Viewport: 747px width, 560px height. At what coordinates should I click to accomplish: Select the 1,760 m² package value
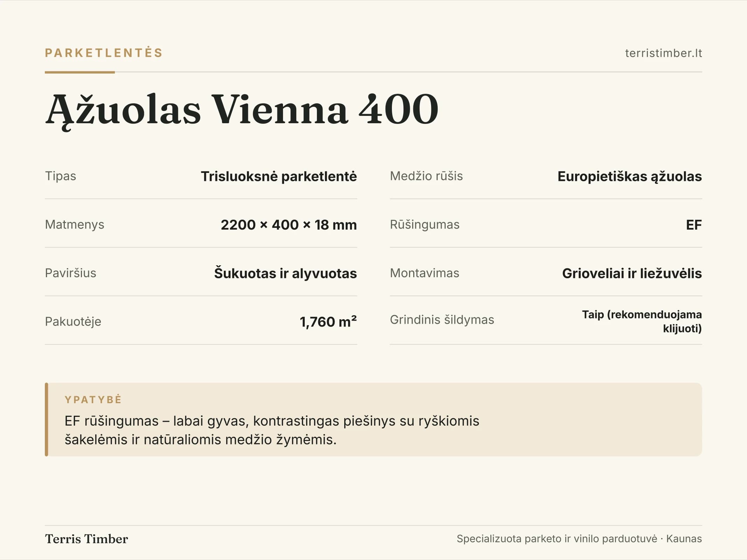click(328, 322)
